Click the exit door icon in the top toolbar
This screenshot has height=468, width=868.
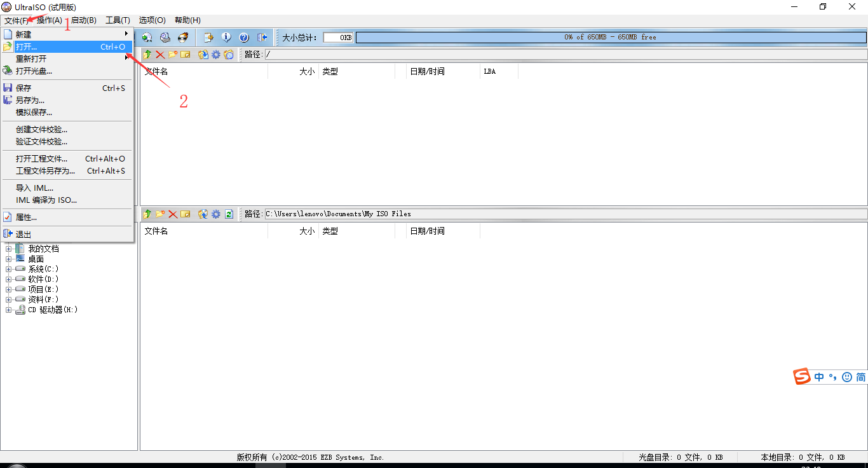pyautogui.click(x=262, y=38)
